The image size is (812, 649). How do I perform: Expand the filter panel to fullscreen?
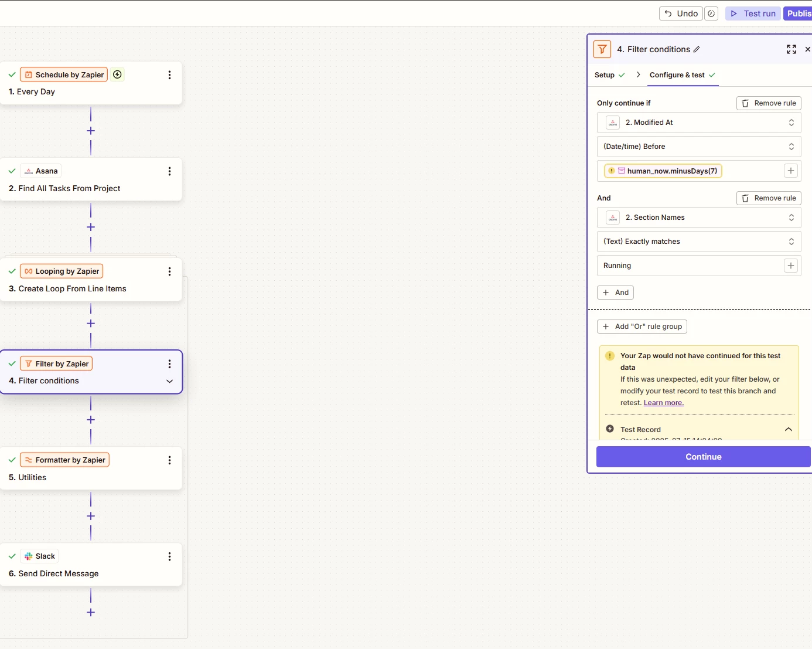[x=791, y=49]
